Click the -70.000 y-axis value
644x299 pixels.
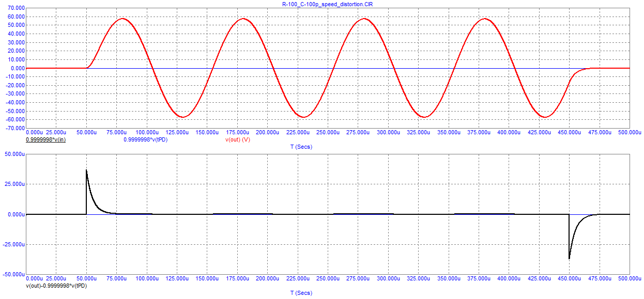pyautogui.click(x=14, y=129)
